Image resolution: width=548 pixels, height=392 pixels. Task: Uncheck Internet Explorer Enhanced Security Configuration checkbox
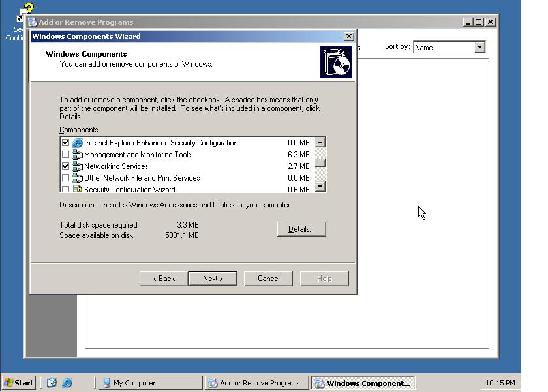(x=65, y=143)
